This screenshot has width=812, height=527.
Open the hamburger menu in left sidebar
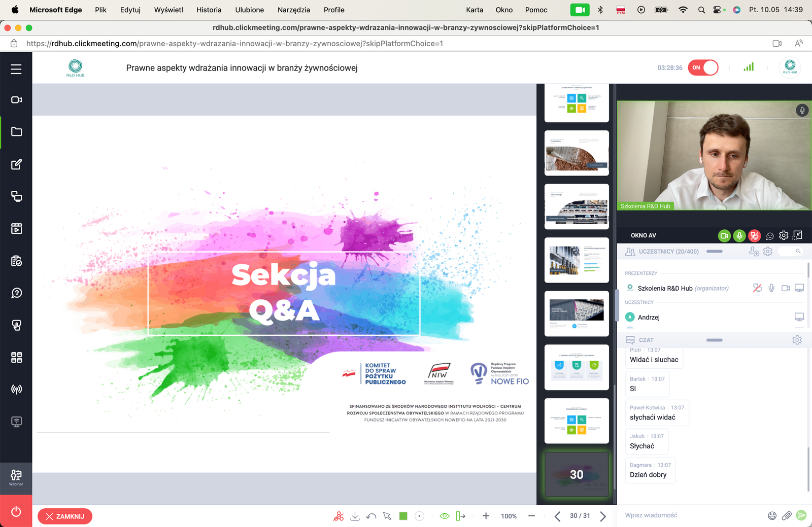(x=16, y=69)
